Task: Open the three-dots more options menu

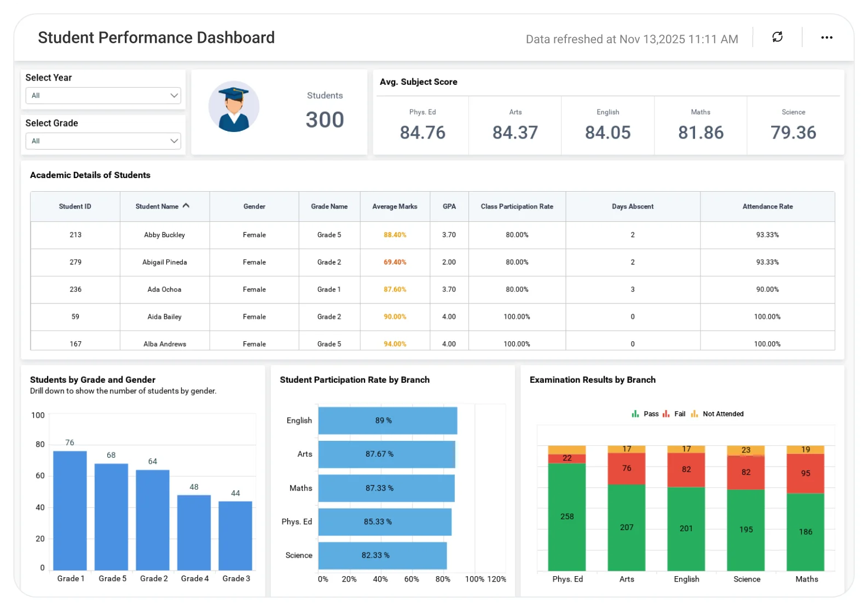Action: coord(826,37)
